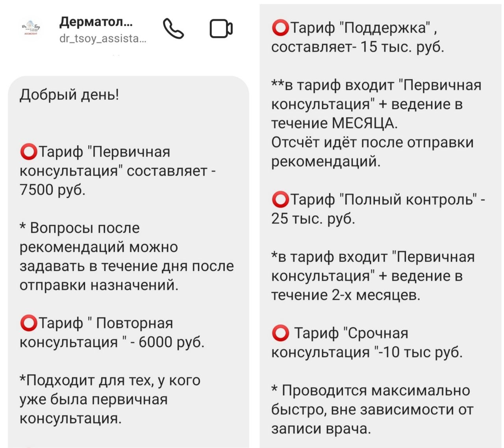Screen dimensions: 504x448
Task: Tap the dr_tsoy_assista... username
Action: (x=103, y=39)
